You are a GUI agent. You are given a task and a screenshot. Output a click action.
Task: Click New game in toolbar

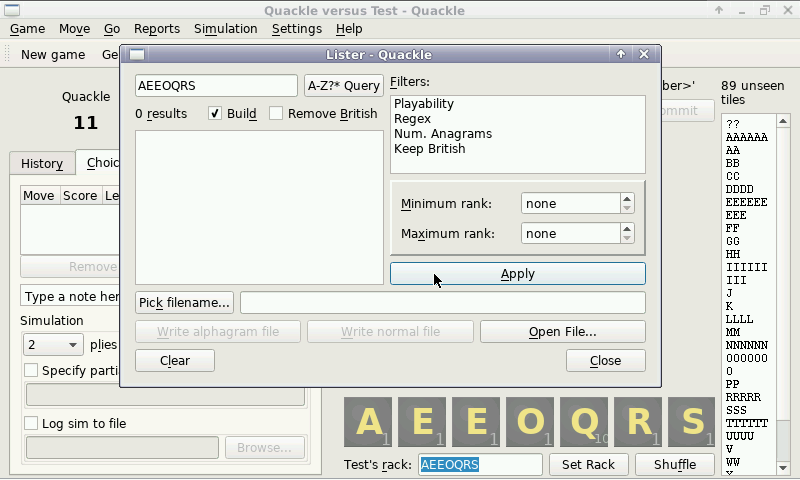coord(53,55)
